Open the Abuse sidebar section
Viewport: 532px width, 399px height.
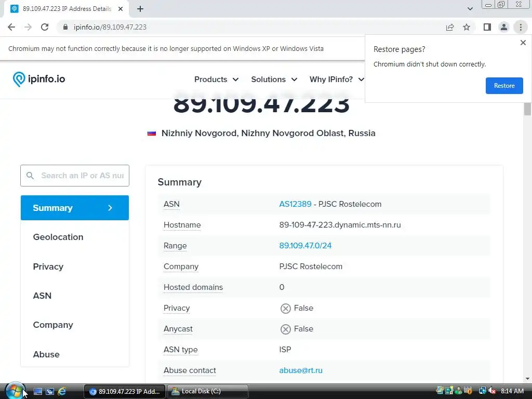[x=46, y=354]
